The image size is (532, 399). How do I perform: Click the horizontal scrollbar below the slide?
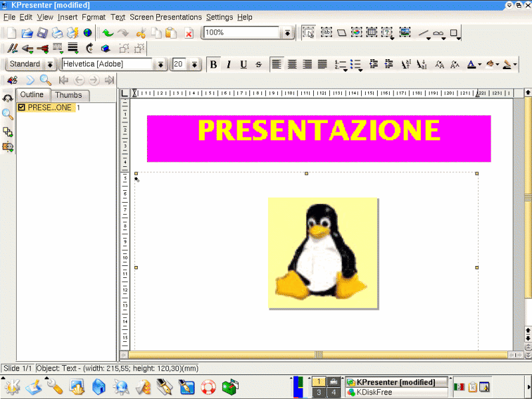319,355
